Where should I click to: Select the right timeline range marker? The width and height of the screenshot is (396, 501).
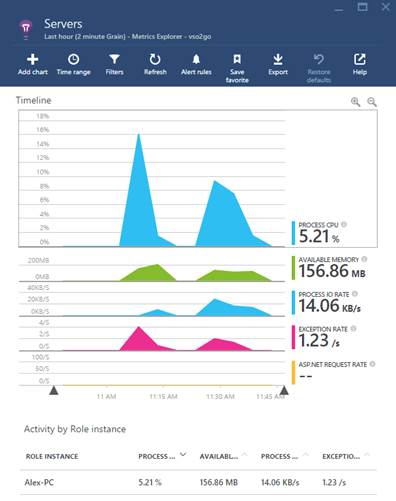click(284, 390)
